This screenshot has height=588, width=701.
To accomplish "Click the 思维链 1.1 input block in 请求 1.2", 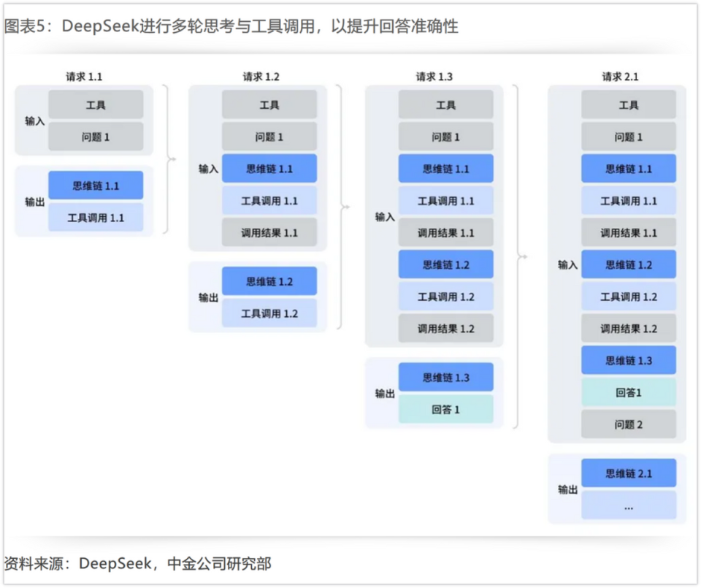I will (269, 169).
